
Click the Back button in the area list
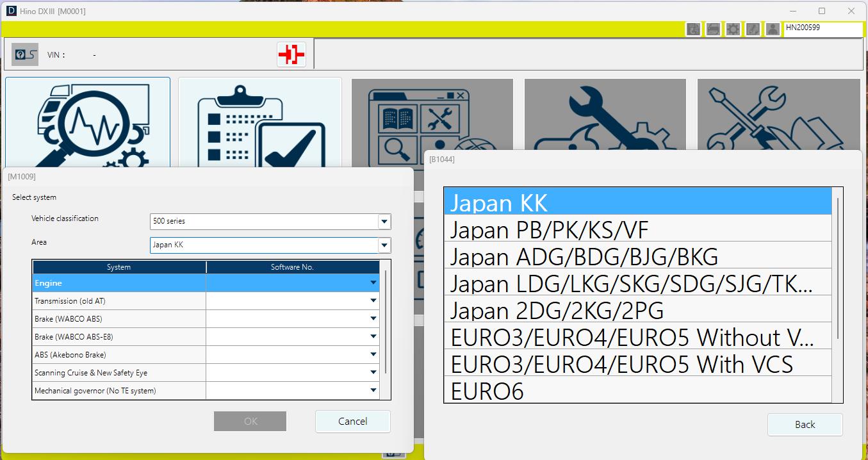tap(805, 424)
